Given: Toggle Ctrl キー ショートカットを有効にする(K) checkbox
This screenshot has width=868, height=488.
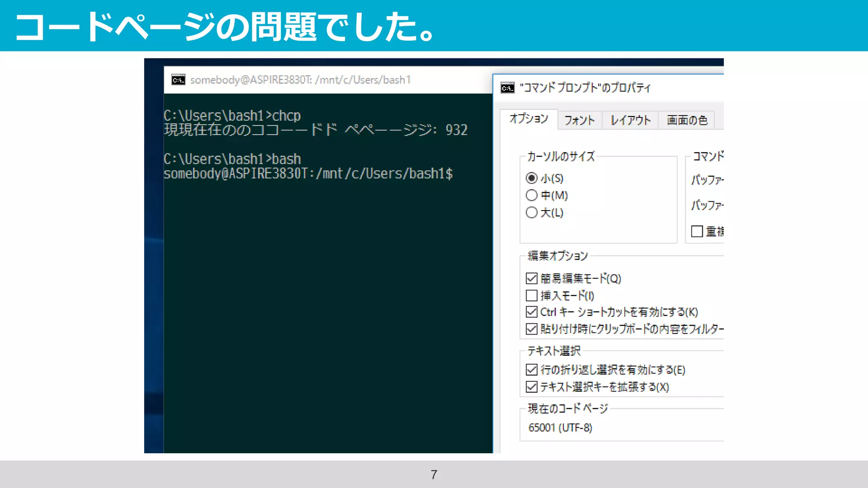Looking at the screenshot, I should click(531, 312).
